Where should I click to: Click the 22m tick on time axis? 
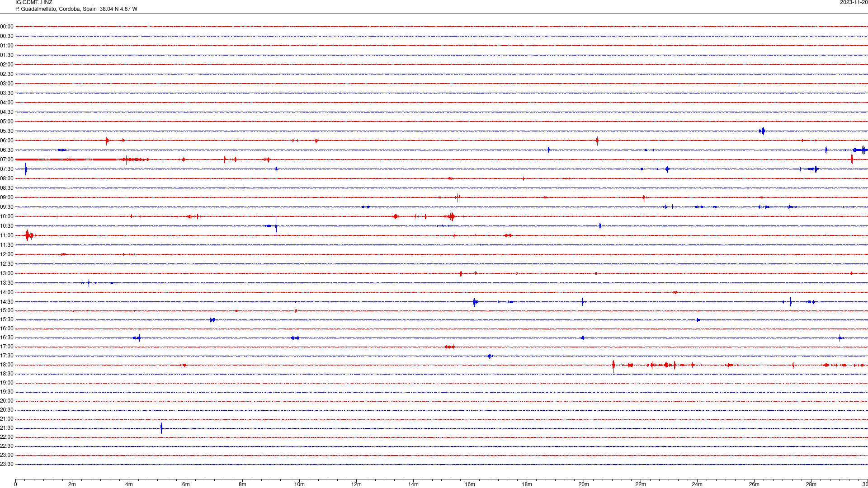coord(641,484)
